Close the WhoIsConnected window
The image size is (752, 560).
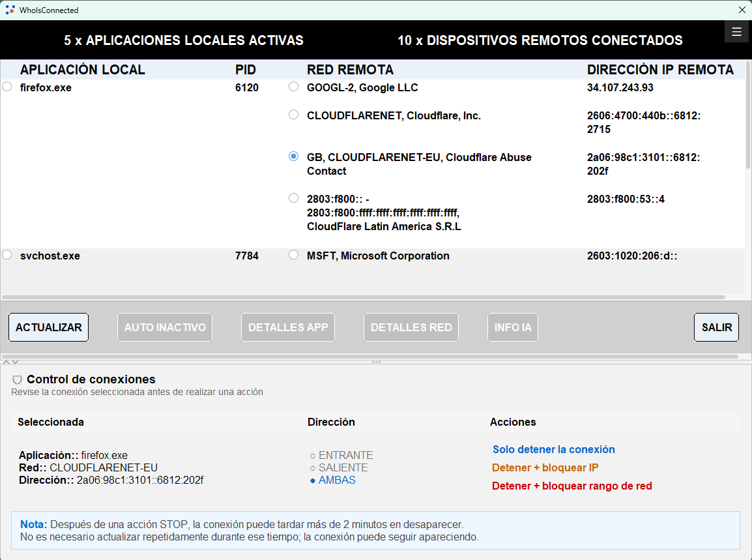point(742,10)
